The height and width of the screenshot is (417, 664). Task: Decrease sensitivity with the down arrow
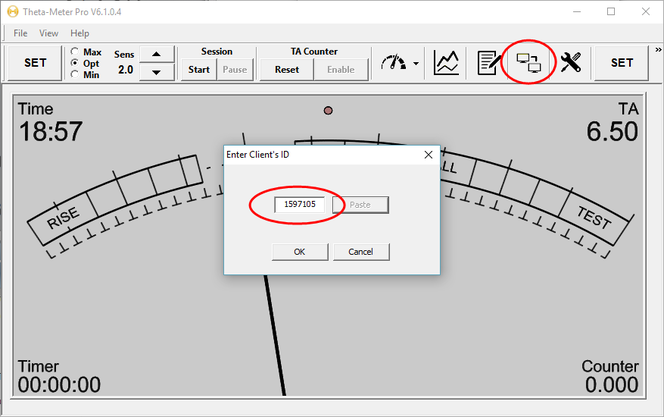pyautogui.click(x=155, y=71)
